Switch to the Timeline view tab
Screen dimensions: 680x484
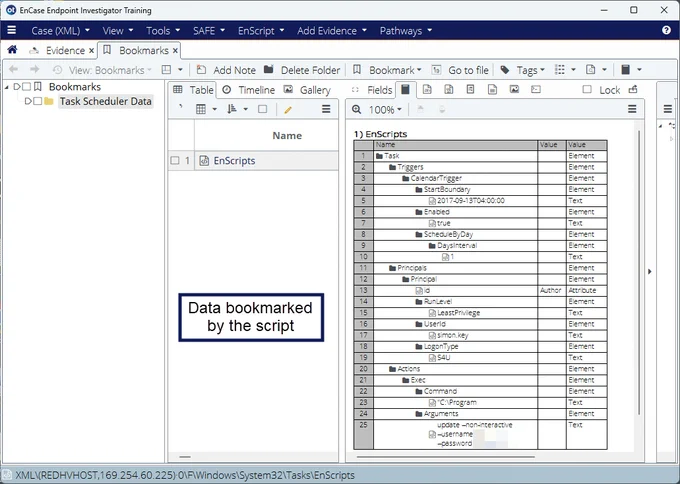(248, 90)
